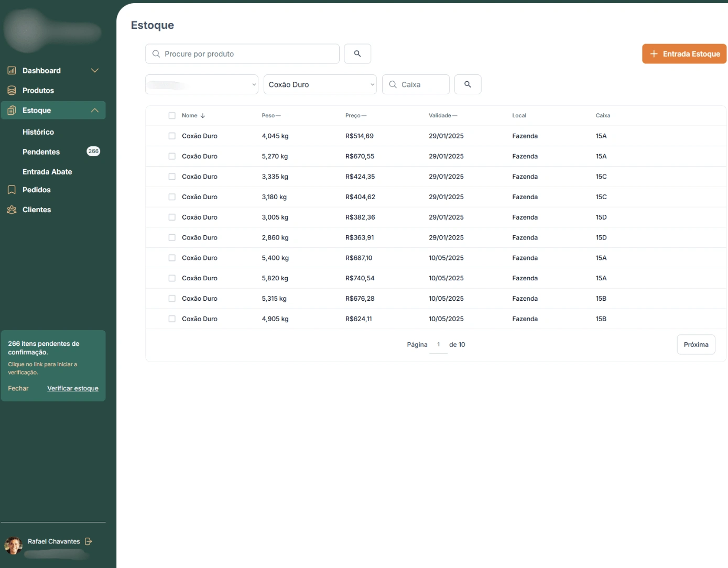
Task: Open Pendentes submenu item
Action: coord(41,152)
